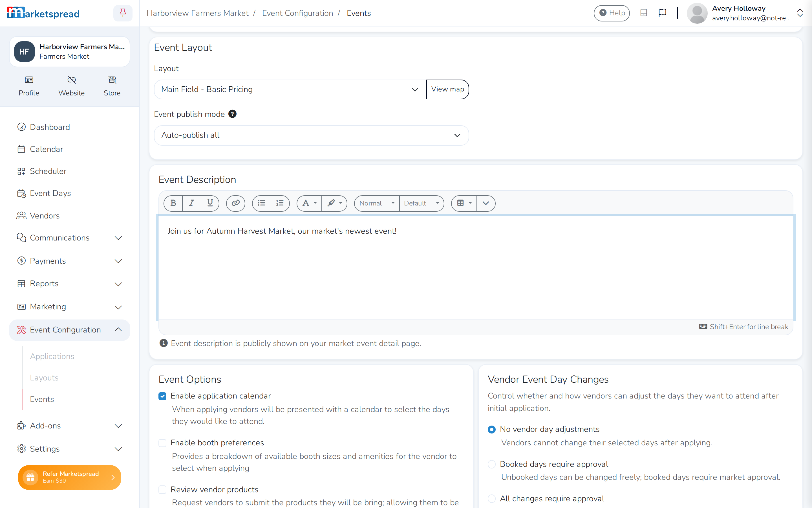Select Booked days require approval
This screenshot has height=508, width=812.
point(491,464)
